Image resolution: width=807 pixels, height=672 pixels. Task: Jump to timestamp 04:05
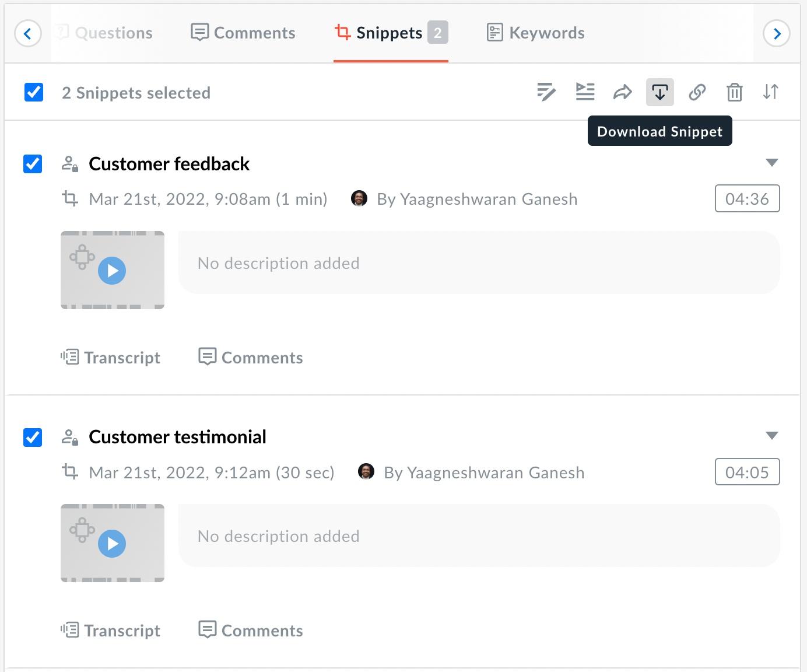[x=747, y=472]
